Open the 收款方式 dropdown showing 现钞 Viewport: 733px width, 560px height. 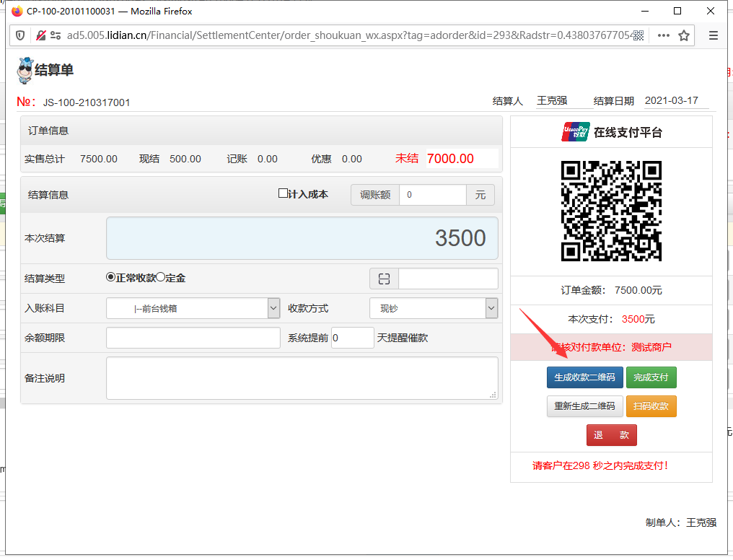pyautogui.click(x=434, y=308)
